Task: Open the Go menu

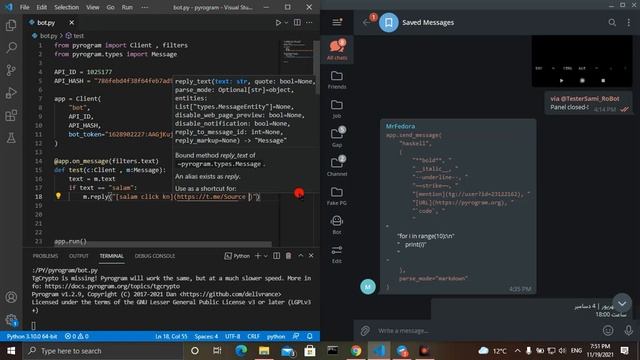Action: (x=111, y=7)
